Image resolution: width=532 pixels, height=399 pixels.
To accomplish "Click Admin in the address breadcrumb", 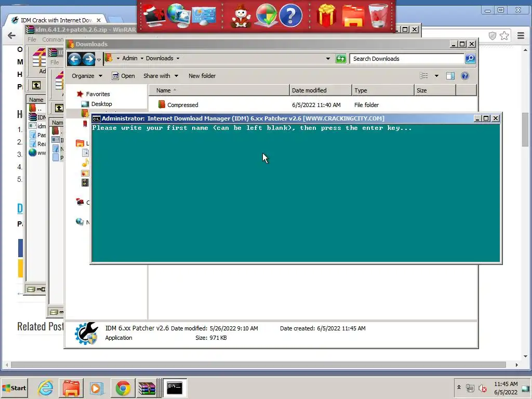I will (129, 58).
